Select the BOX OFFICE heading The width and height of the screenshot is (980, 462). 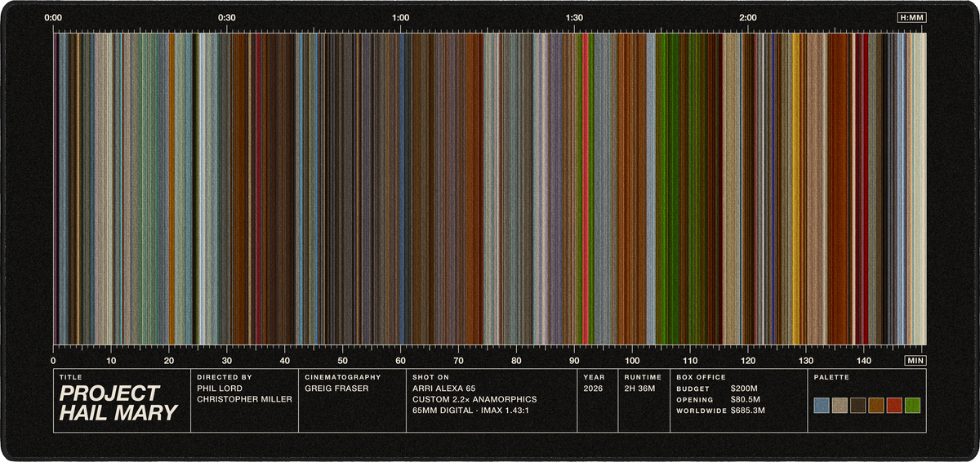(x=701, y=377)
